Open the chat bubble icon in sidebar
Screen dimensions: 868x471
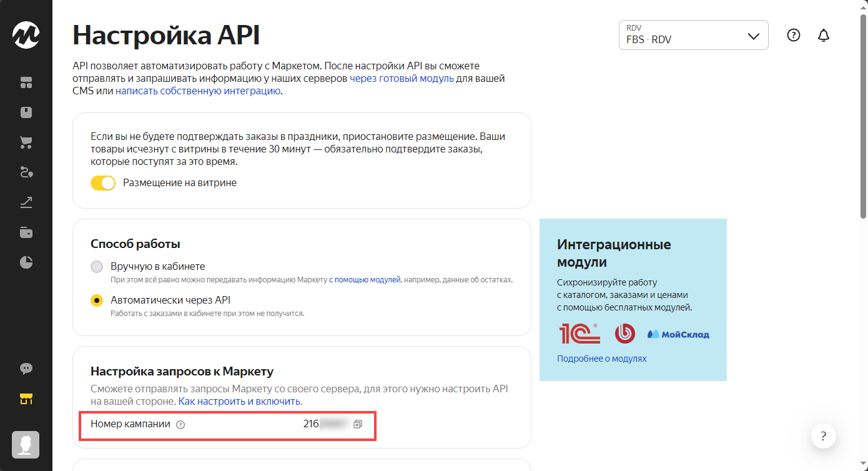pyautogui.click(x=26, y=369)
